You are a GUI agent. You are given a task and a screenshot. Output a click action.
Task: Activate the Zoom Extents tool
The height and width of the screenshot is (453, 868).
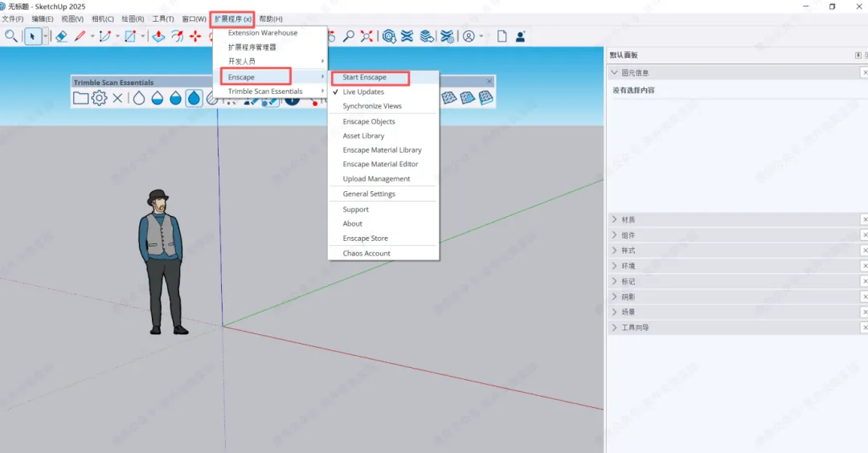366,36
